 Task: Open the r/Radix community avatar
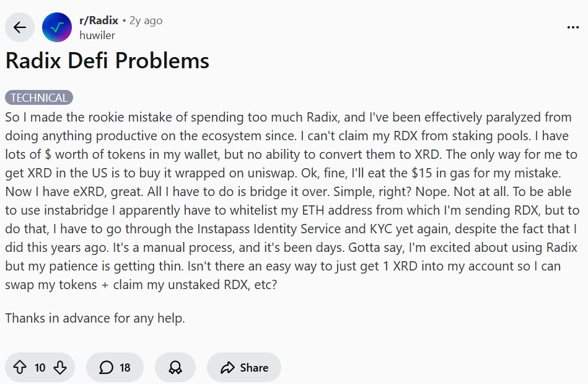56,27
